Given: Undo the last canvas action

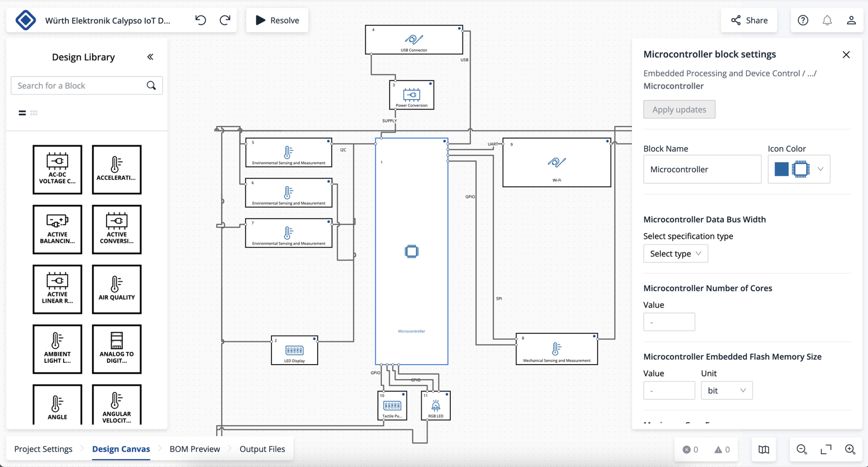Looking at the screenshot, I should (x=201, y=20).
